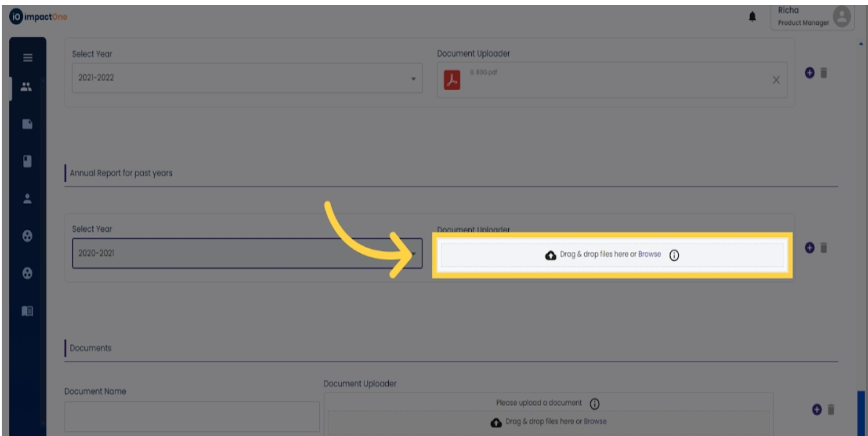Viewport: 868px width, 436px height.
Task: Open notifications bell icon
Action: coord(752,18)
